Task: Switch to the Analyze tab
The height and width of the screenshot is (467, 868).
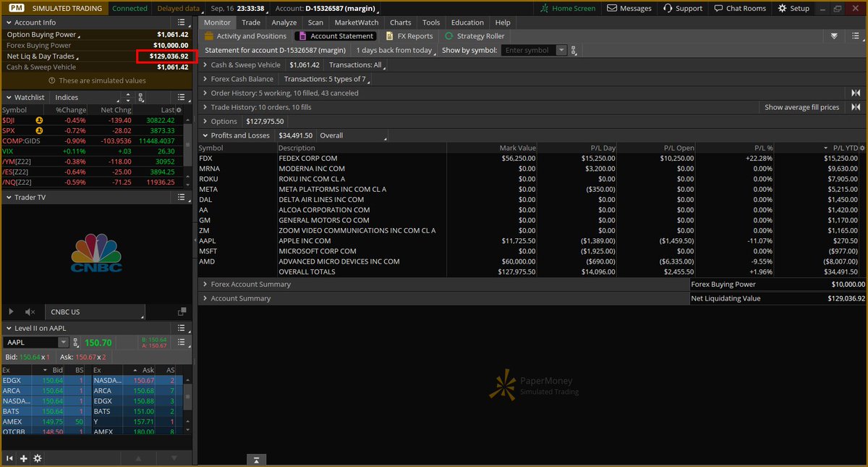Action: coord(284,22)
